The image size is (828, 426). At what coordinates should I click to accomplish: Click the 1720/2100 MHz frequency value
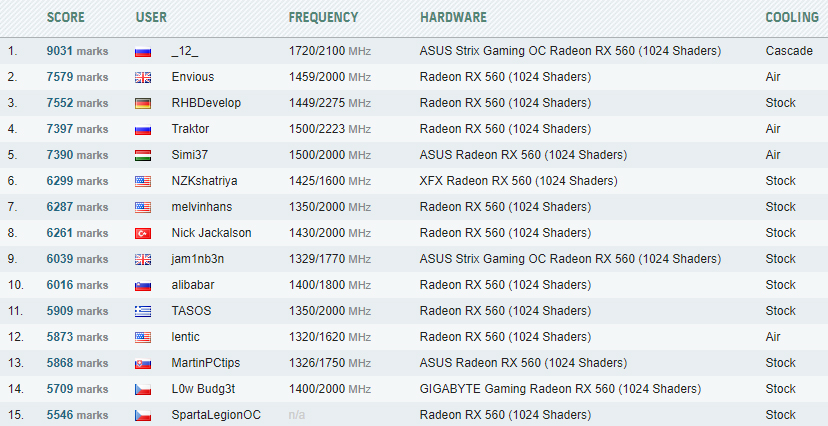point(330,51)
